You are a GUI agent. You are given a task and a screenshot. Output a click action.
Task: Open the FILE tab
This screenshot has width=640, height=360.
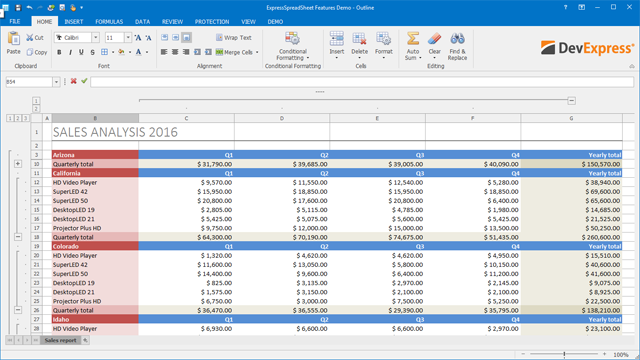tap(15, 22)
